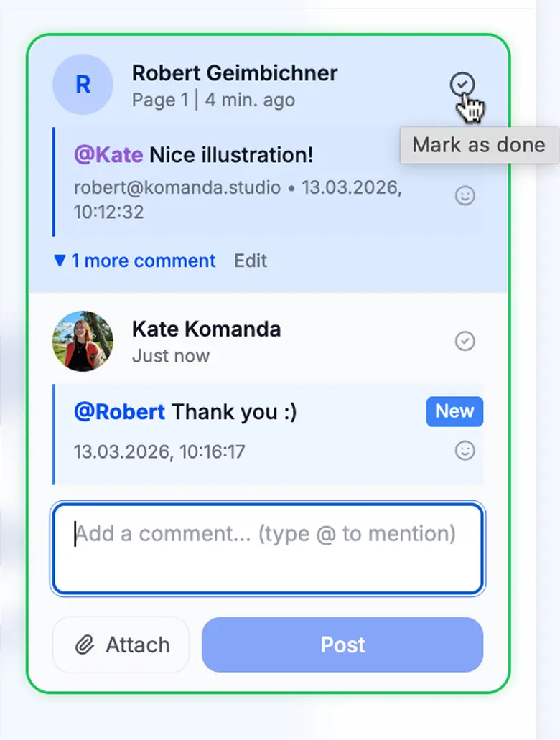Click the blue disclosure triangle beside comment count
Image resolution: width=560 pixels, height=740 pixels.
60,261
